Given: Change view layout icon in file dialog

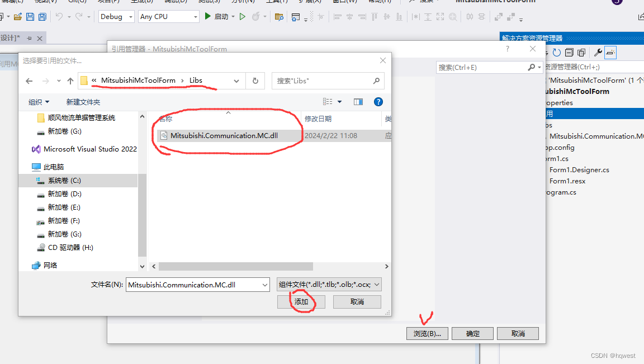Looking at the screenshot, I should [328, 102].
